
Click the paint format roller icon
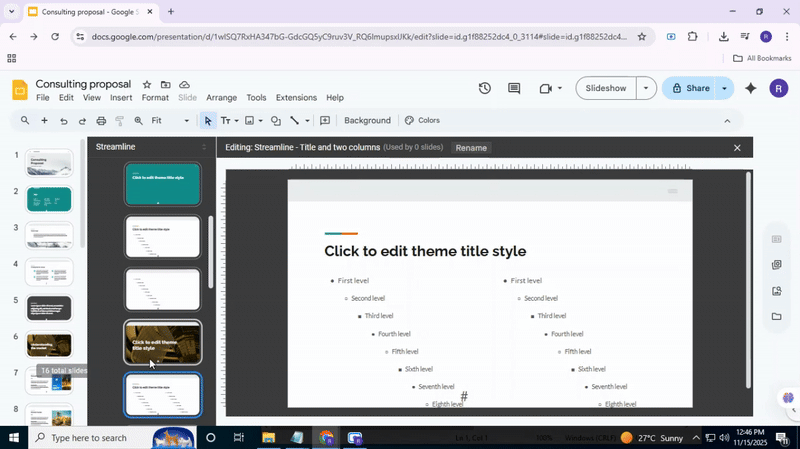pos(120,121)
